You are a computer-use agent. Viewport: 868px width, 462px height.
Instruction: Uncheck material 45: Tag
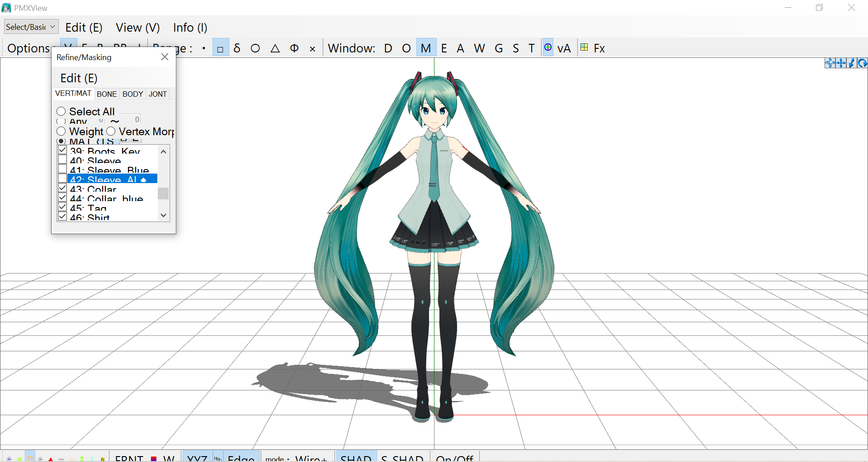[62, 207]
